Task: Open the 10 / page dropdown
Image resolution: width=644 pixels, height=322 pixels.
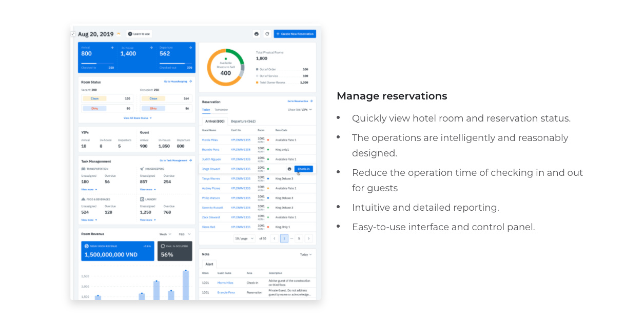Action: click(x=244, y=238)
